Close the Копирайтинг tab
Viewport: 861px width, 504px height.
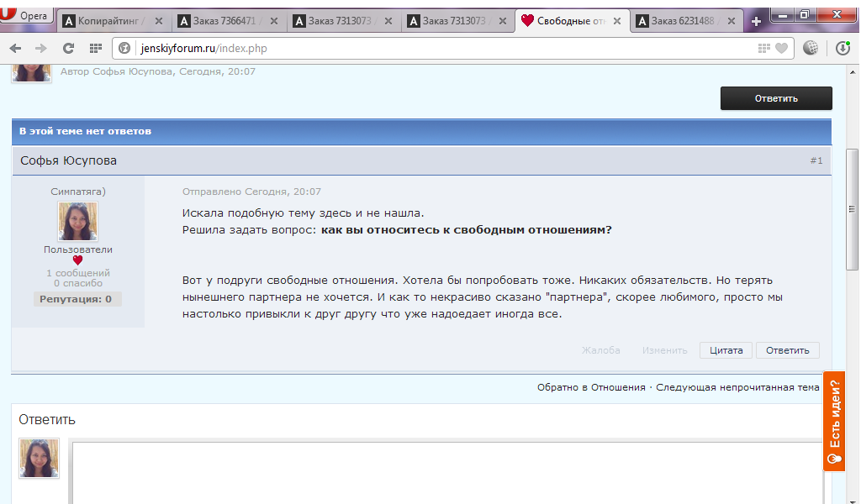point(159,21)
